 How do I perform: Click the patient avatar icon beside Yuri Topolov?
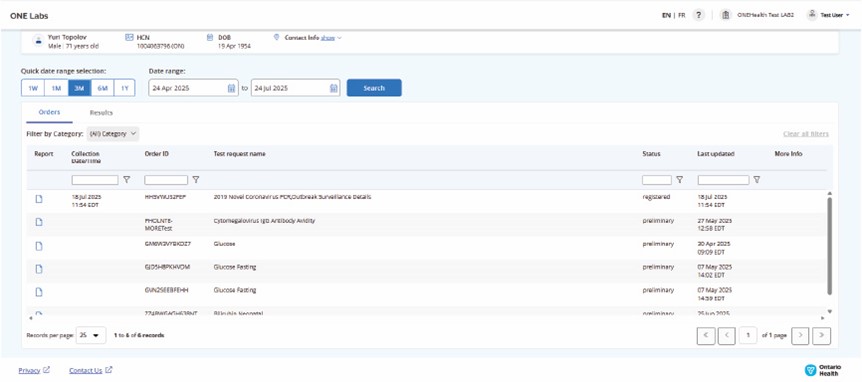tap(38, 41)
